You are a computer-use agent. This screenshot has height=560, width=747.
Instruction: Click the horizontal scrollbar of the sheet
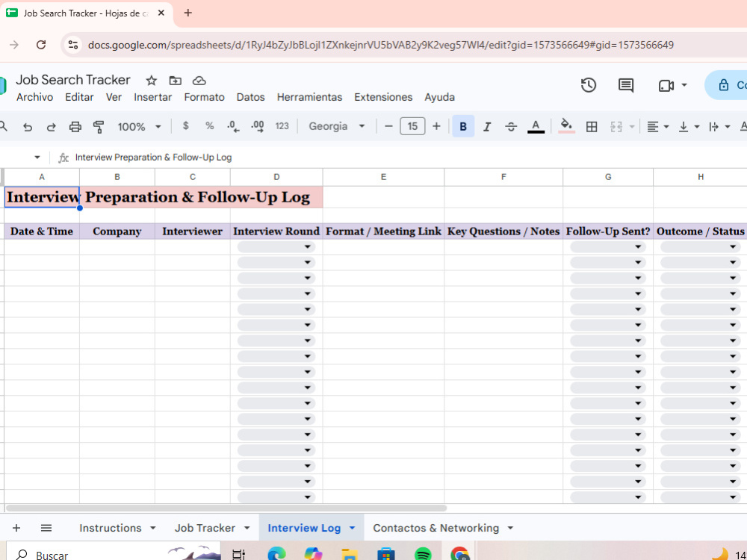coord(226,508)
